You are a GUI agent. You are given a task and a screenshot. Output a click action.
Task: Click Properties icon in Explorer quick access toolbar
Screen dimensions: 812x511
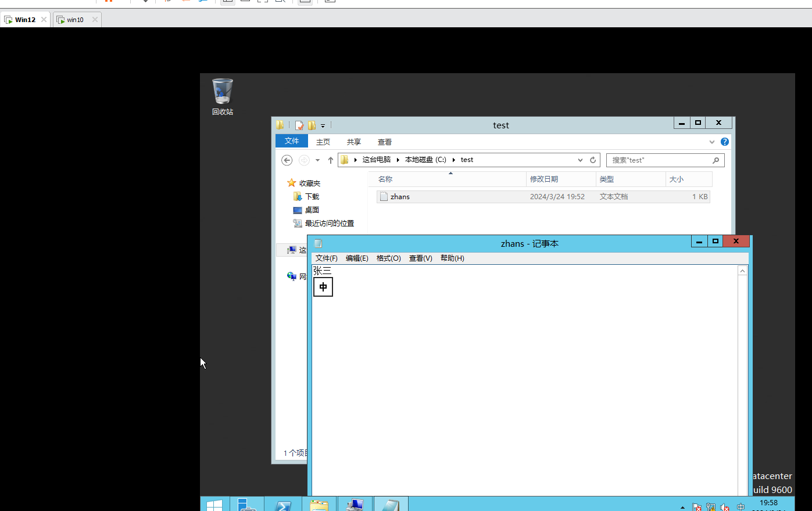point(299,125)
